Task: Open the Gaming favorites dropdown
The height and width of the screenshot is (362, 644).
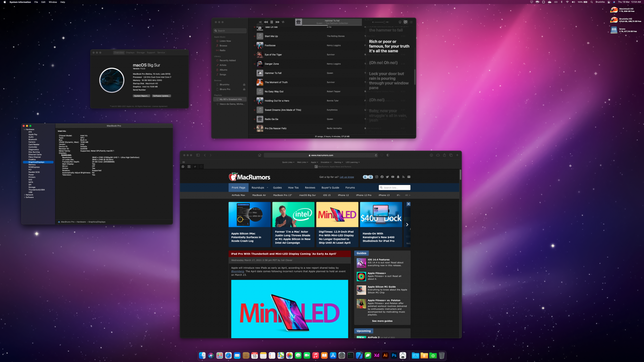Action: (x=338, y=162)
